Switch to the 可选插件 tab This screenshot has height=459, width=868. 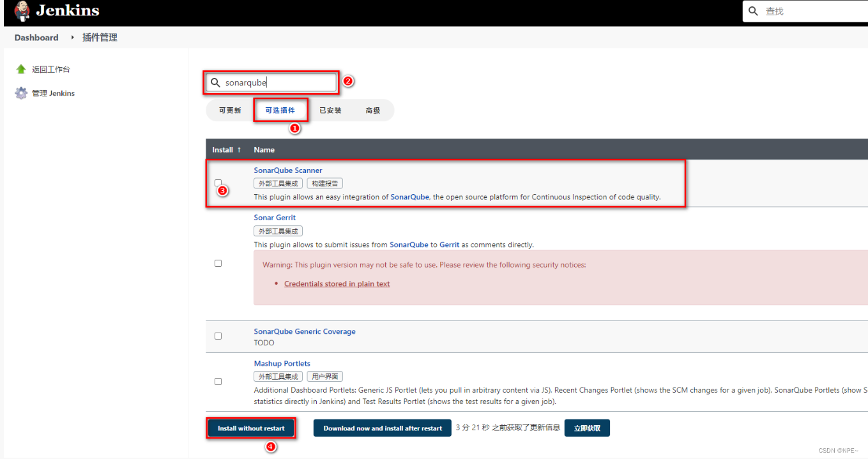280,110
